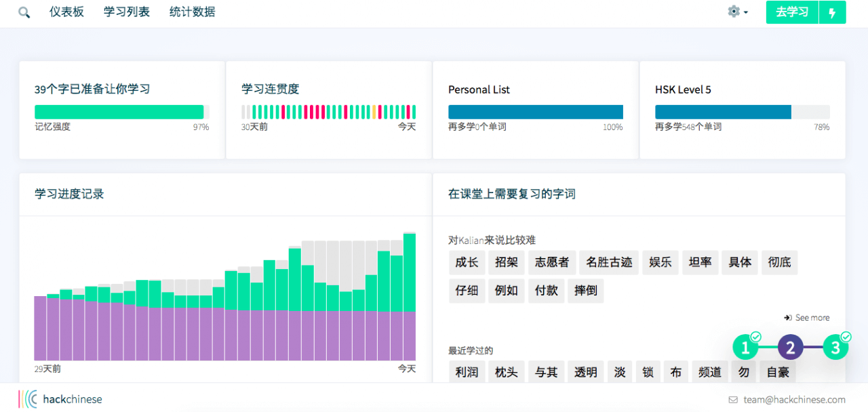This screenshot has height=412, width=868.
Task: Open the word chip 与其
Action: pos(546,372)
